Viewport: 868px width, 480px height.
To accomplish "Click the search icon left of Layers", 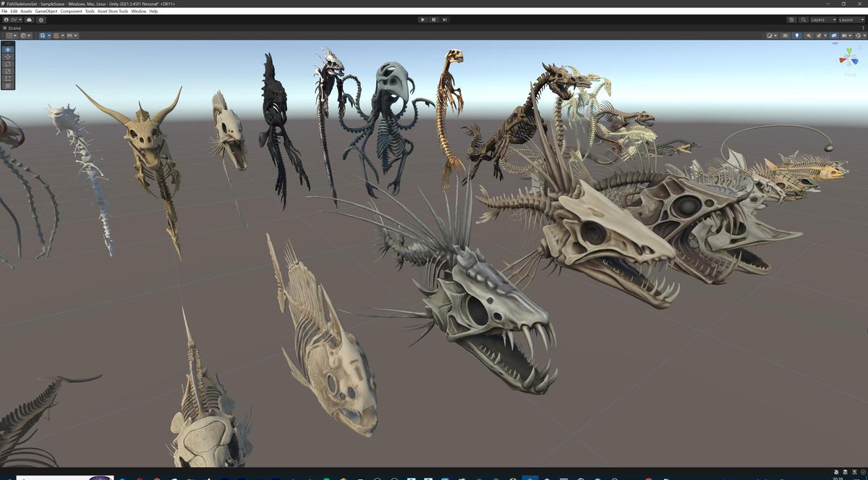I will click(804, 20).
